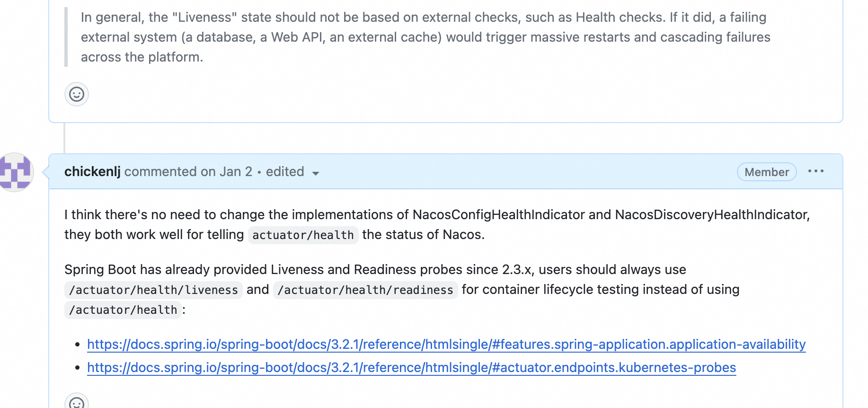Image resolution: width=868 pixels, height=408 pixels.
Task: Open the kubernetes-probes Spring docs link
Action: [412, 367]
